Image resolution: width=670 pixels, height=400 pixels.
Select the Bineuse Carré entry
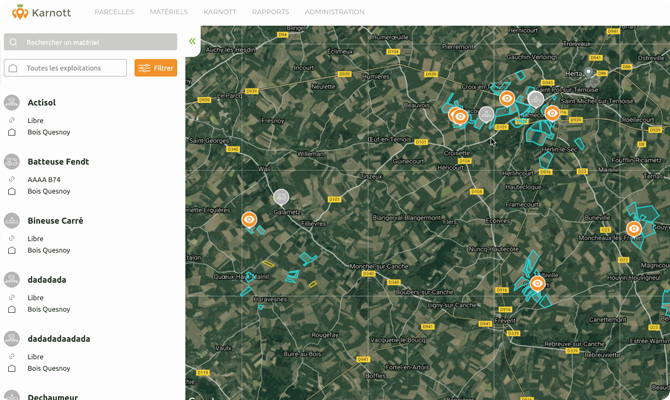56,221
